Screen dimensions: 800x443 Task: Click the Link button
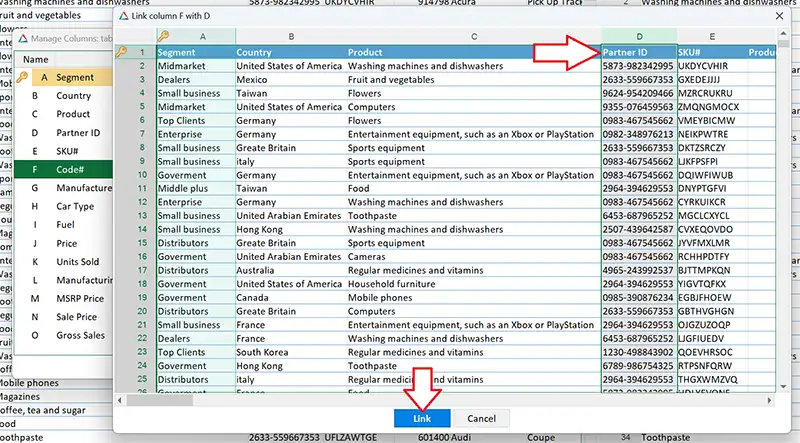(422, 419)
